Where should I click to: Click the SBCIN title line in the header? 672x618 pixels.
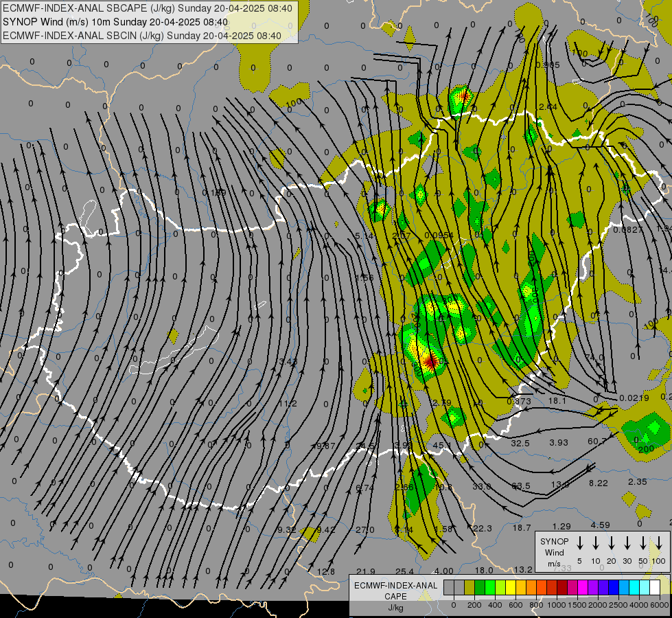(x=142, y=36)
